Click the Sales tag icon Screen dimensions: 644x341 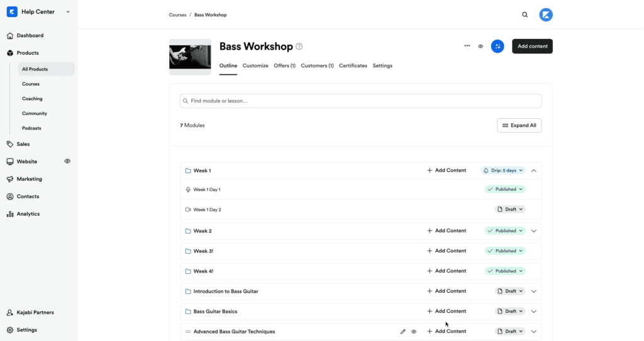point(10,144)
